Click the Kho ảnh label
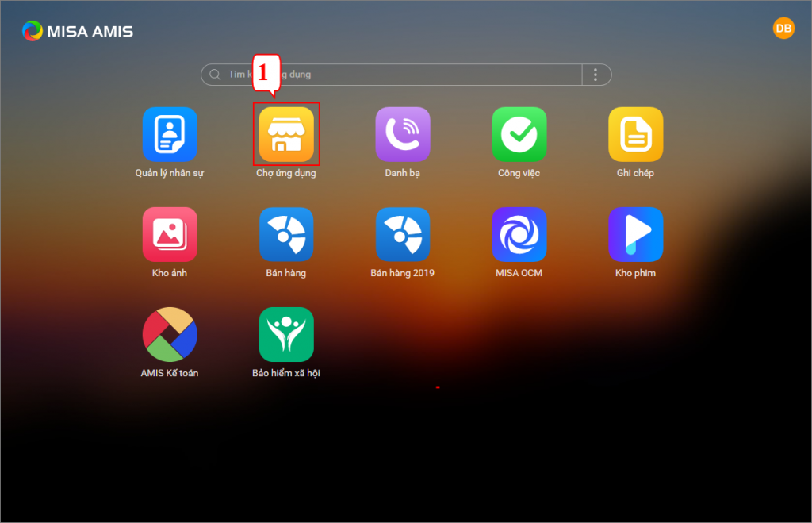This screenshot has height=523, width=812. tap(170, 273)
